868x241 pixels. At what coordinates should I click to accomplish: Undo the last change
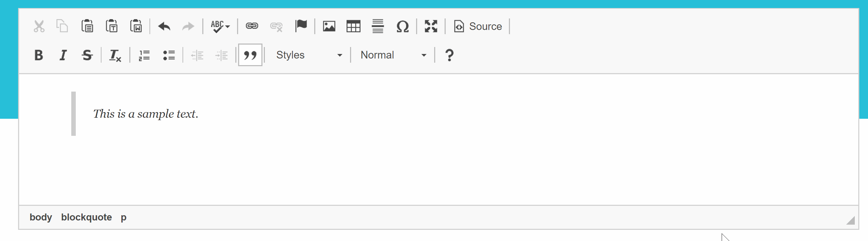[164, 26]
